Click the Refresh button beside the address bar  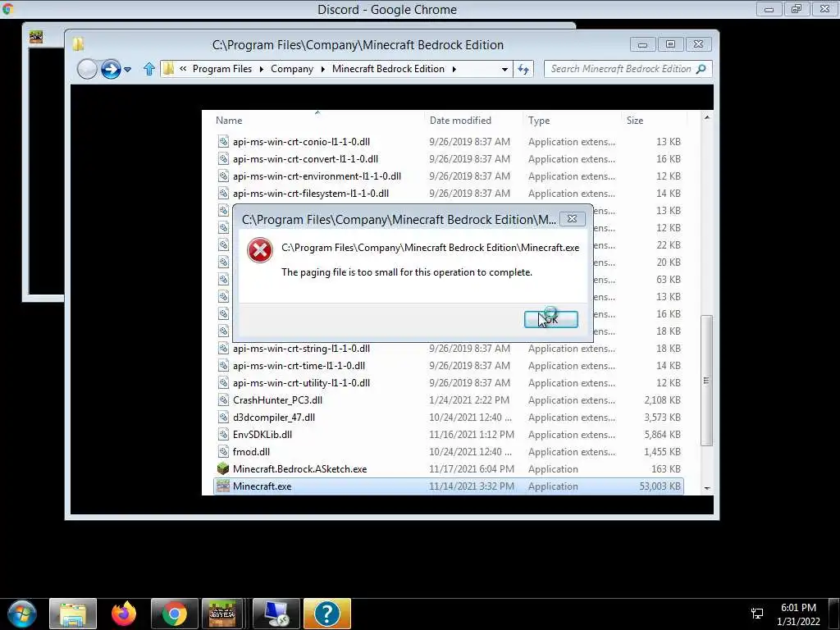pos(523,69)
